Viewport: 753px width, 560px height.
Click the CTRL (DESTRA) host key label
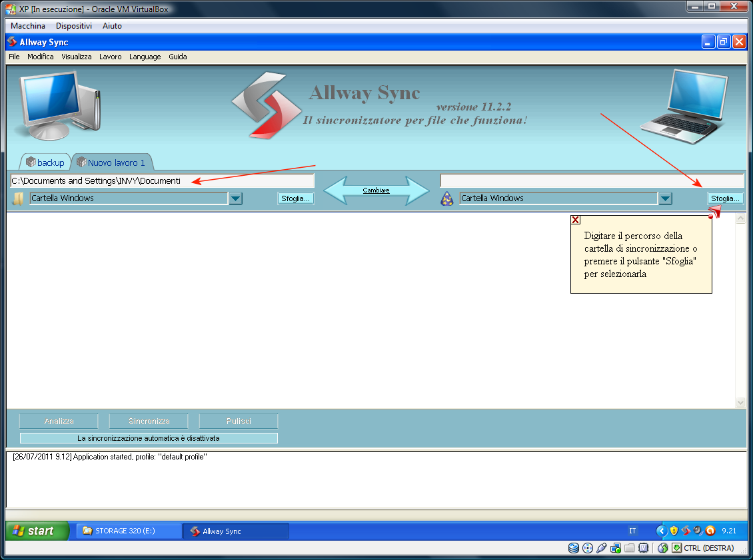709,548
